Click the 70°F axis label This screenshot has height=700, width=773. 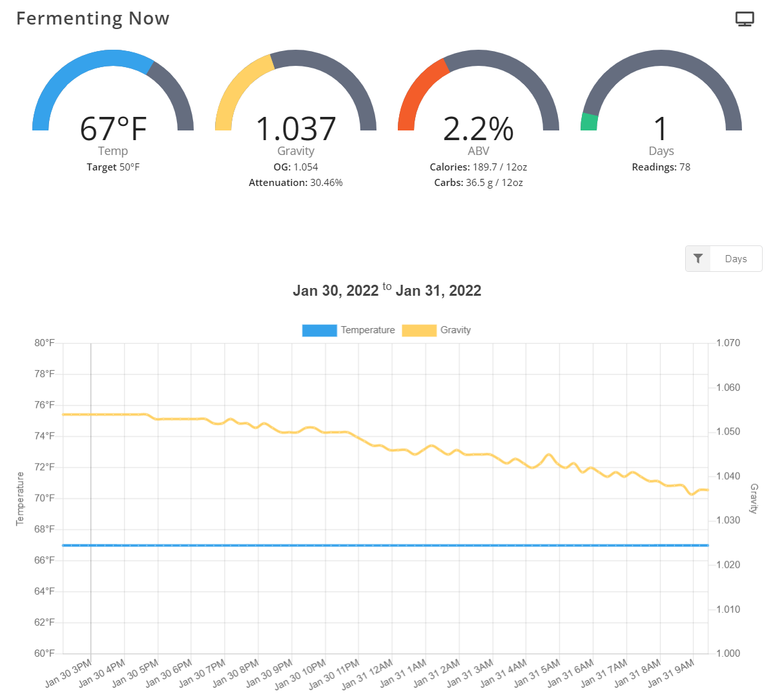[x=45, y=498]
